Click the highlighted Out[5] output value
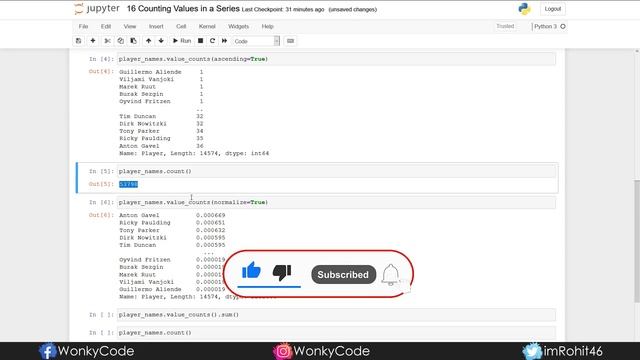This screenshot has width=640, height=360. 129,184
